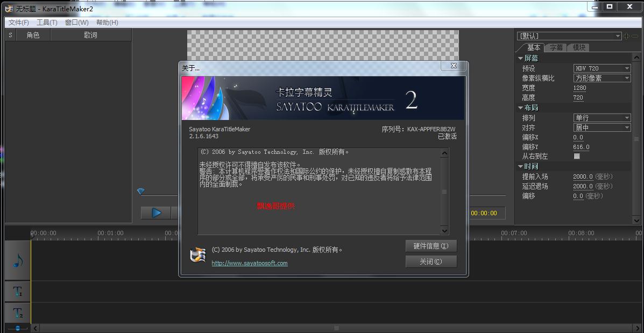Screen dimensions: 644x333
Task: Click the 00:08:00 mark on timeline ruler
Action: tap(581, 233)
